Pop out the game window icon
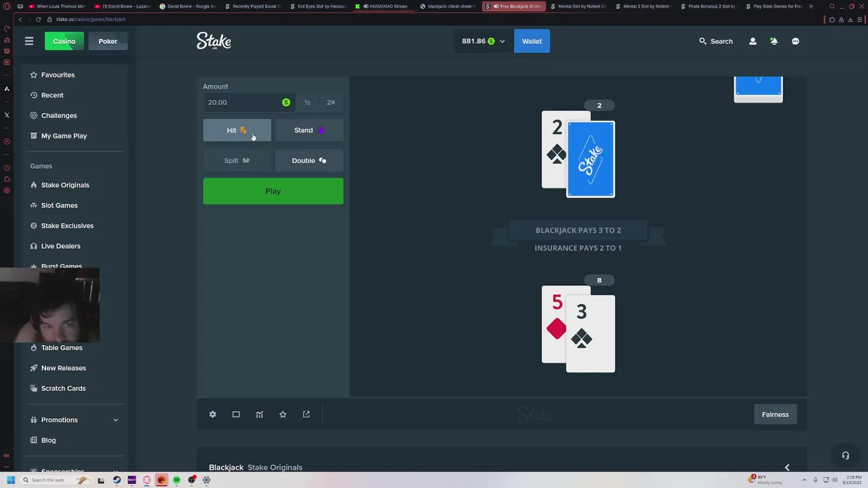 click(306, 414)
